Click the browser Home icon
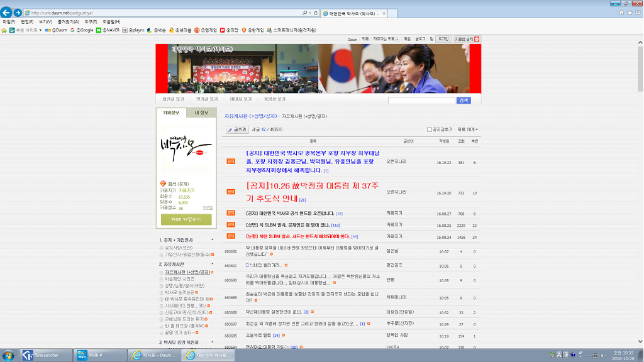This screenshot has height=362, width=644. (x=621, y=13)
